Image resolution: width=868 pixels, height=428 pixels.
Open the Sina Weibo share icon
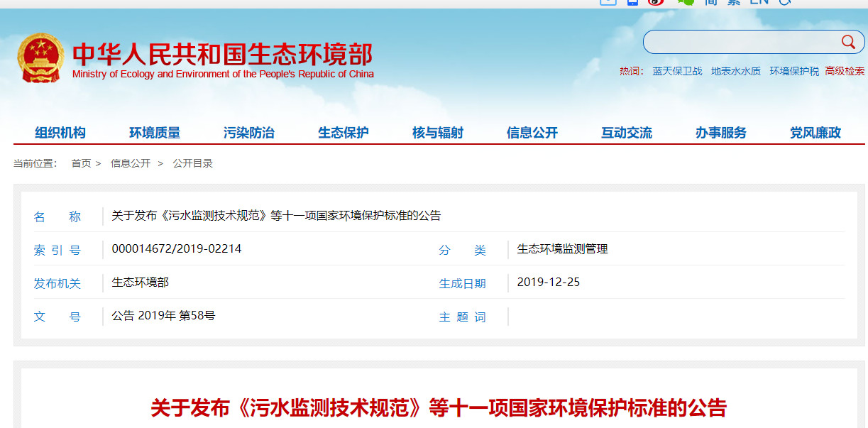(656, 2)
